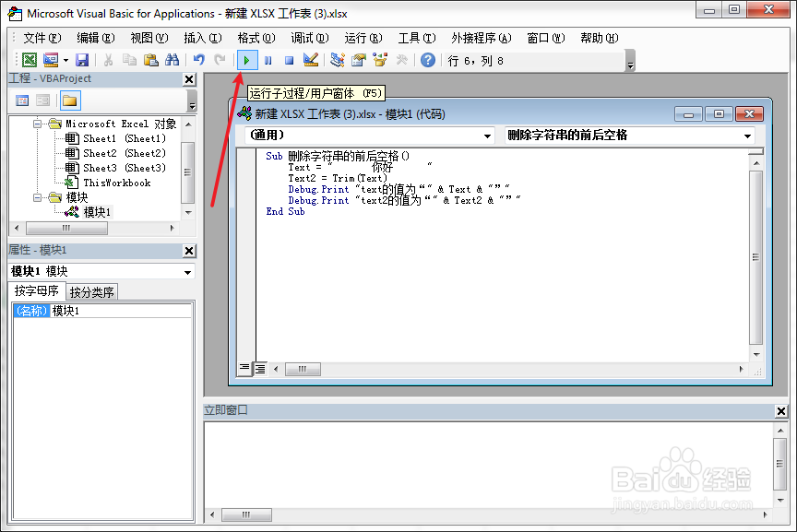Open insert object dropdown arrow beside UserForm icon

(66, 61)
